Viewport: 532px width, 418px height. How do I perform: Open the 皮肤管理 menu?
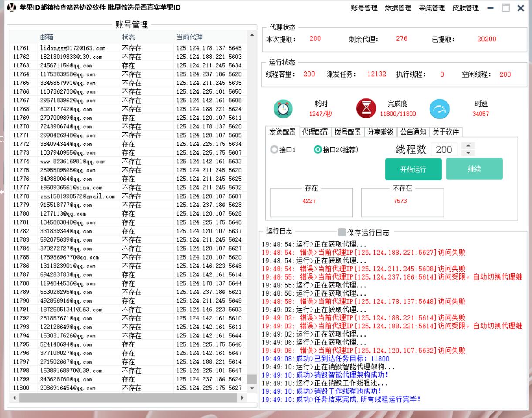pos(465,8)
